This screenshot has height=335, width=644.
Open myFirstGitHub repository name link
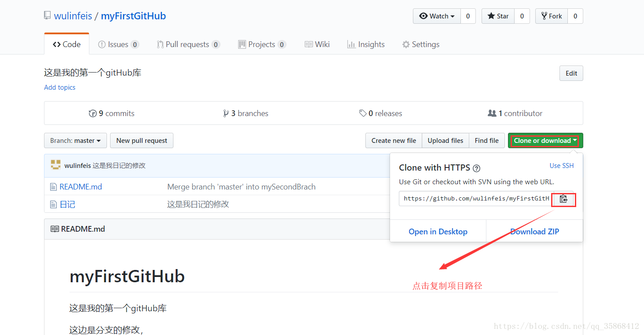tap(133, 16)
